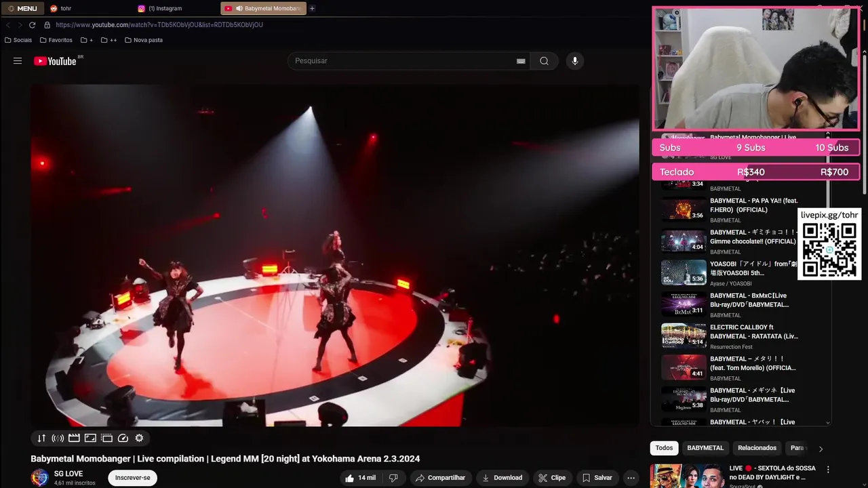Go to YouTube home via logo
Image resolution: width=868 pixels, height=488 pixels.
[x=56, y=61]
